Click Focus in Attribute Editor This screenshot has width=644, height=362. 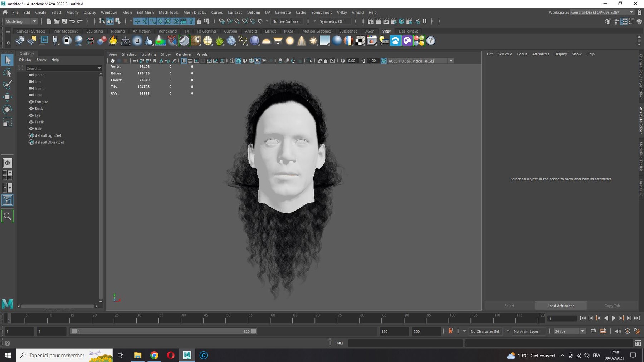click(522, 54)
